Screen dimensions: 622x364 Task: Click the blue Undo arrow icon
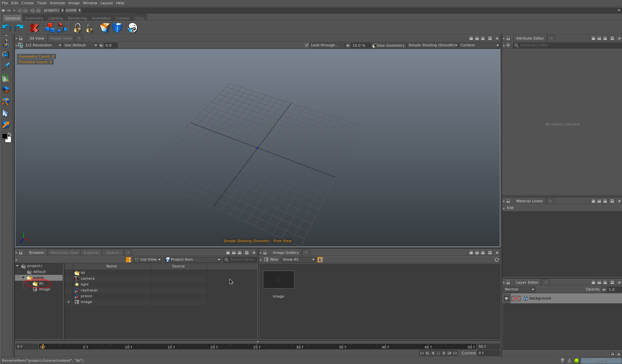(x=7, y=28)
